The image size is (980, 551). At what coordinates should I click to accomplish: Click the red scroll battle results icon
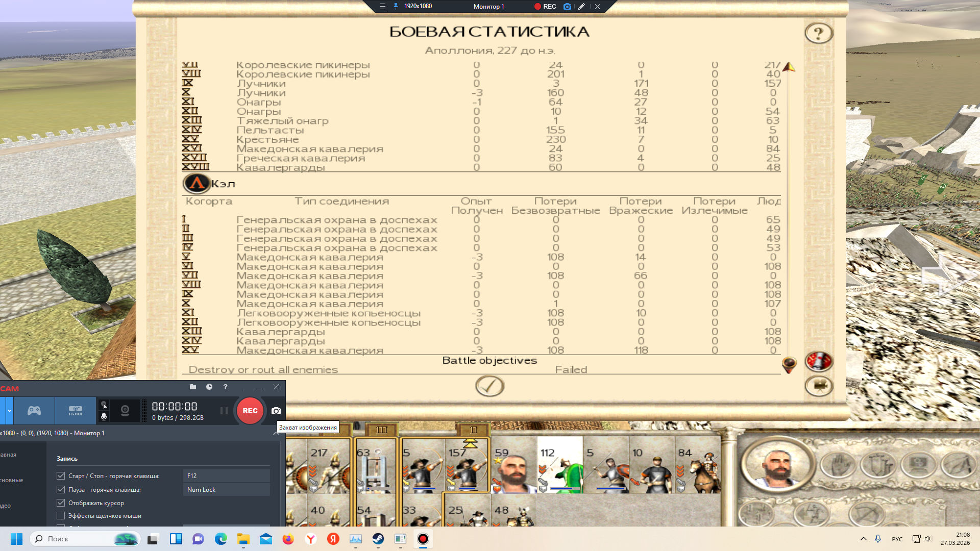click(819, 361)
